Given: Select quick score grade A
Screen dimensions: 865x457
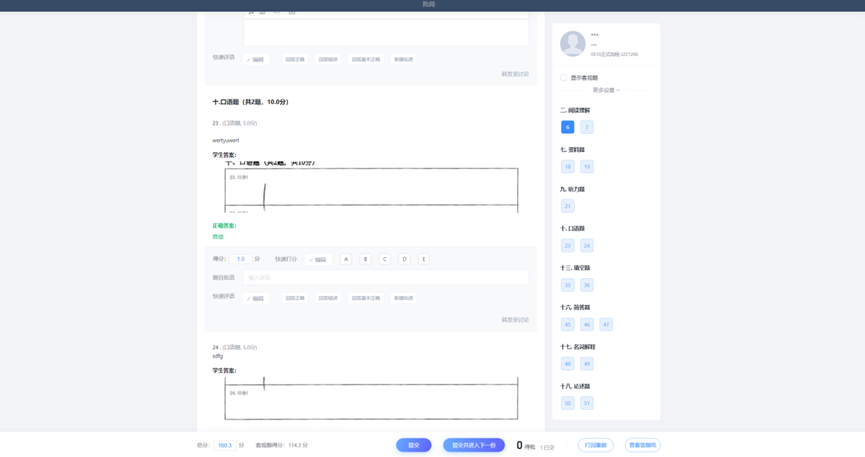Looking at the screenshot, I should (x=346, y=259).
